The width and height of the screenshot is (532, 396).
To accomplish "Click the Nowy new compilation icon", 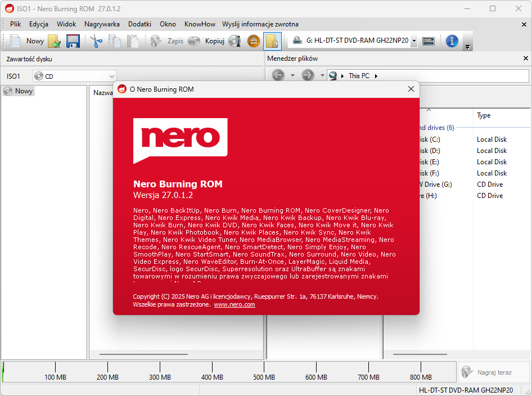I will click(x=15, y=41).
